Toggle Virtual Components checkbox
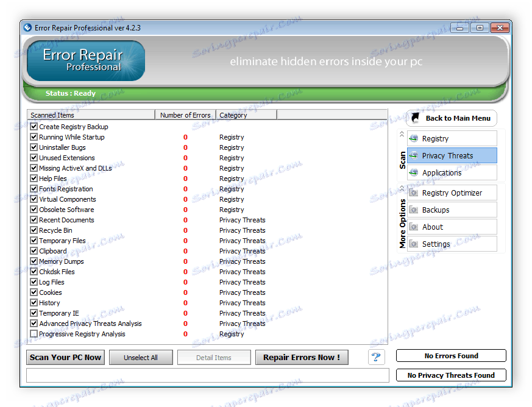 [x=34, y=199]
